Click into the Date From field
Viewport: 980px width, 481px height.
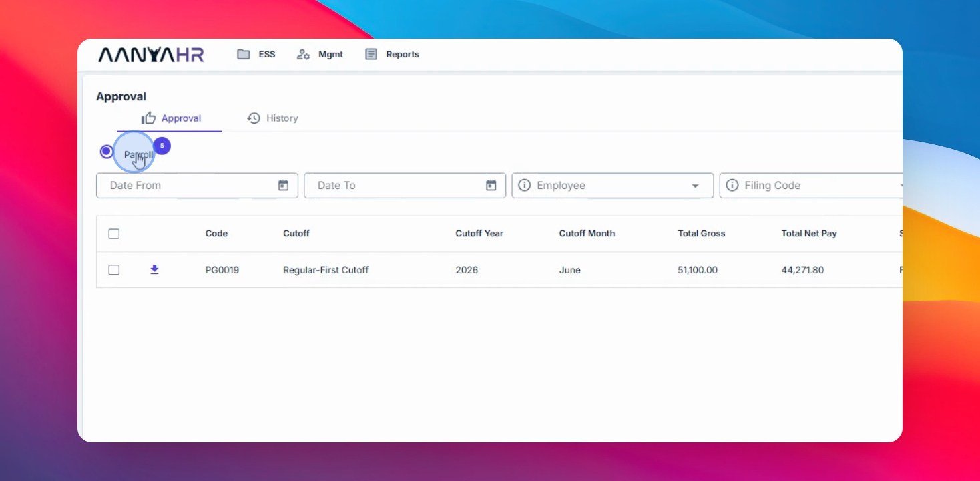tap(197, 186)
